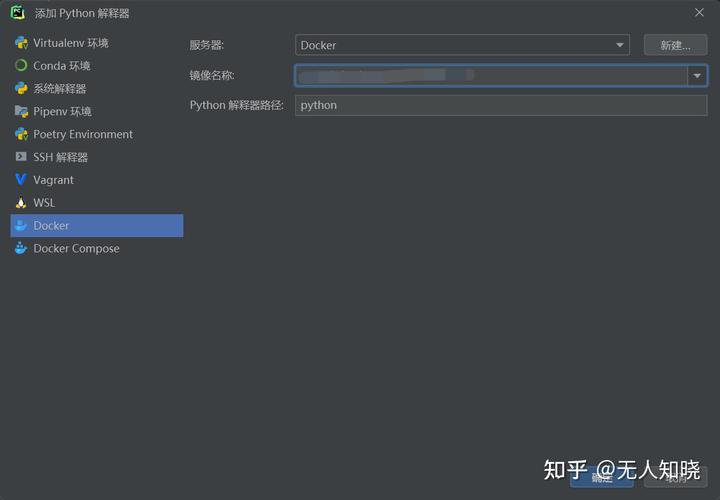720x500 pixels.
Task: Choose 系统解释器 from the list
Action: tap(97, 88)
